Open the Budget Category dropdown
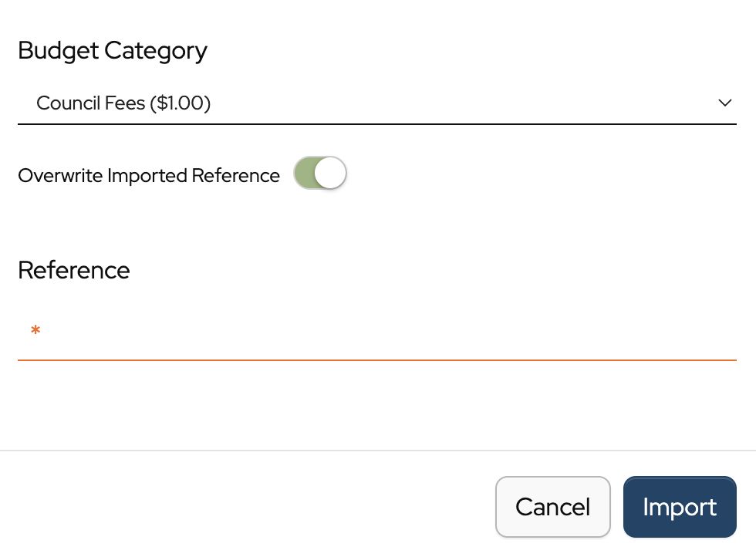The image size is (756, 557). (x=376, y=103)
